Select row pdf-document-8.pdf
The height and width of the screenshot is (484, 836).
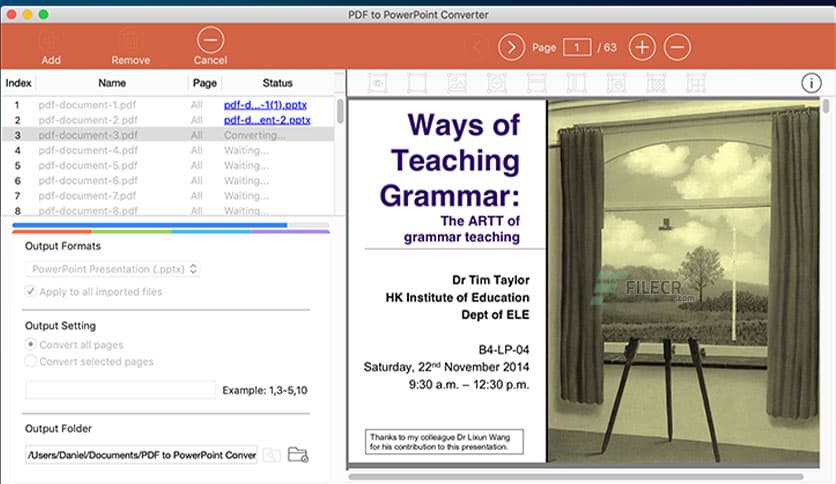168,211
